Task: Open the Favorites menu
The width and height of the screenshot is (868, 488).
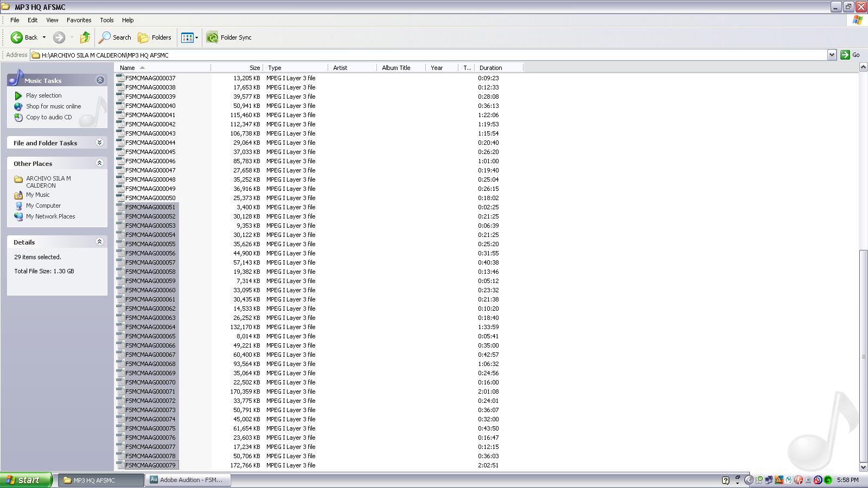Action: (79, 20)
